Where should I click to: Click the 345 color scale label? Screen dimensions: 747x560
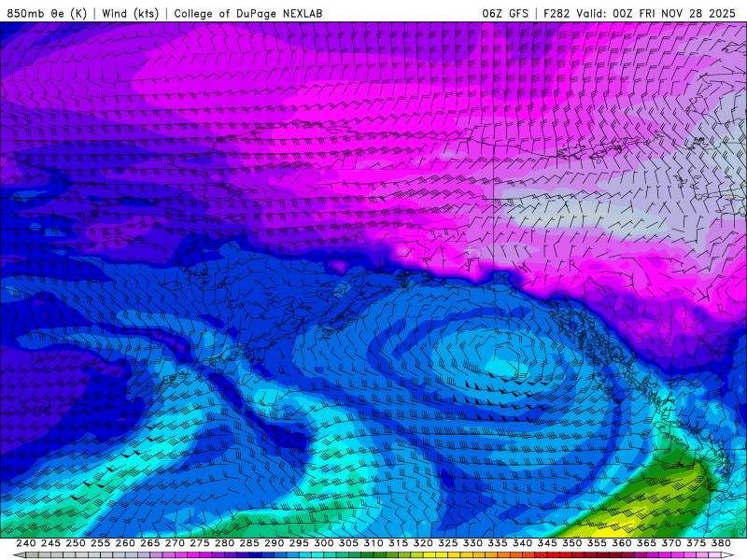(547, 543)
